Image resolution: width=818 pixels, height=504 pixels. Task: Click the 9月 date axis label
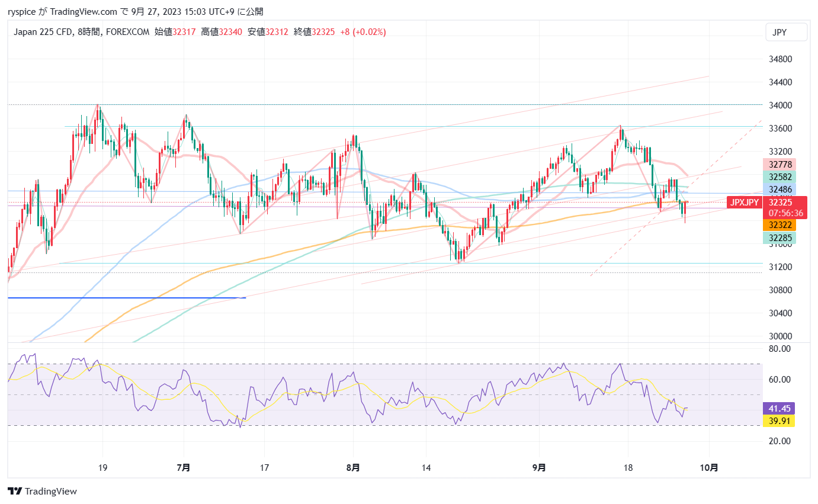point(539,468)
